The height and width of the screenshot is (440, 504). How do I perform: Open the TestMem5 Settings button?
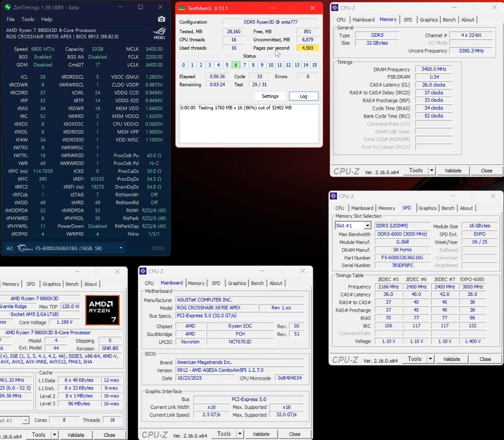[x=270, y=96]
